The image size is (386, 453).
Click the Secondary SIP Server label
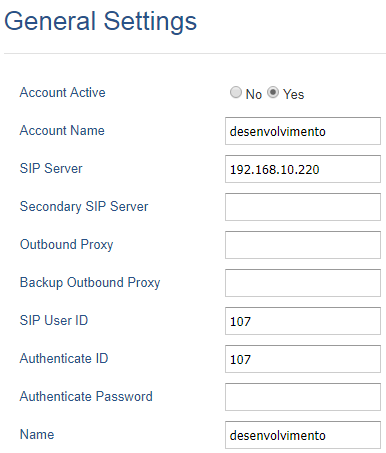coord(84,207)
